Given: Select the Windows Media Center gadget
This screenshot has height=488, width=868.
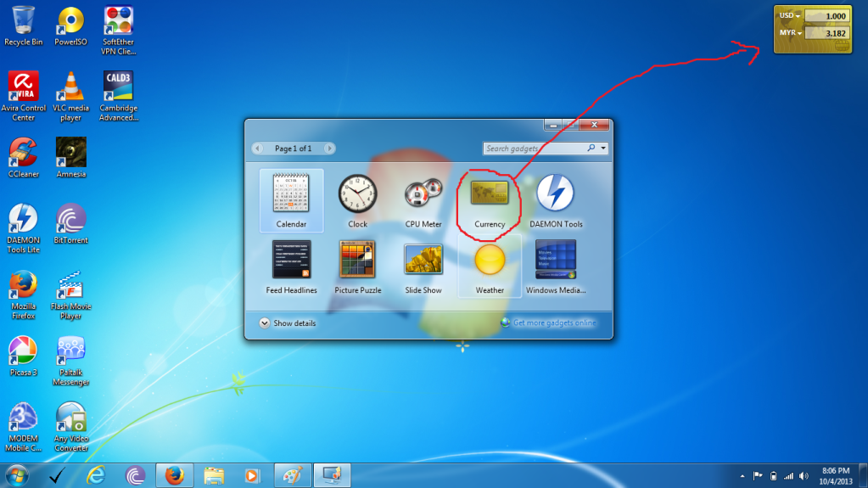Looking at the screenshot, I should 556,266.
